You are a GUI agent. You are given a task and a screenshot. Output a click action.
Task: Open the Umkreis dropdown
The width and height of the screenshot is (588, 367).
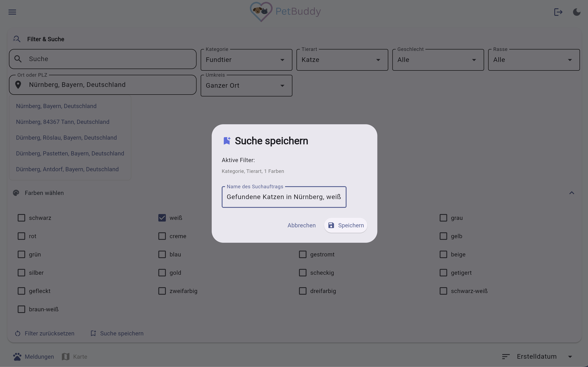[x=246, y=86]
